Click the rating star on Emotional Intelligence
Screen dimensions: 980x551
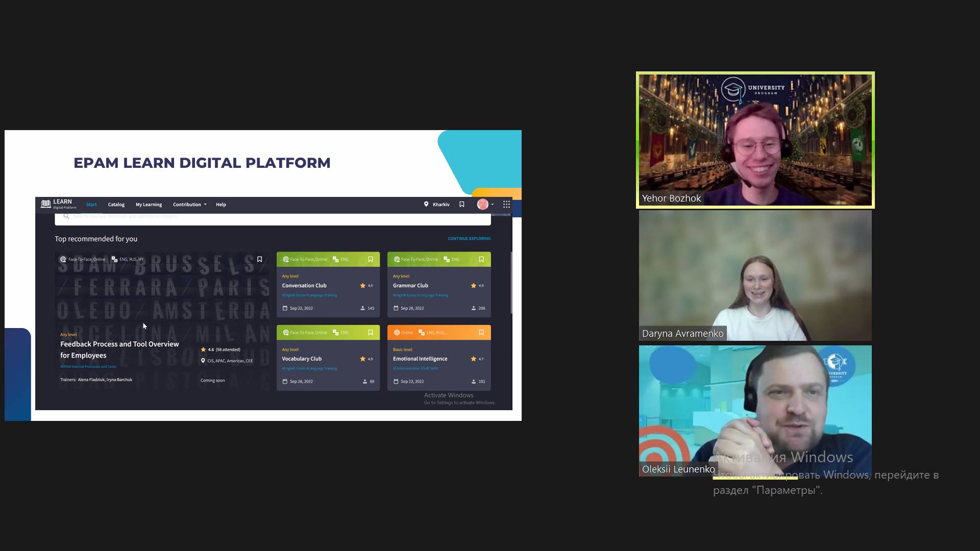click(x=474, y=359)
